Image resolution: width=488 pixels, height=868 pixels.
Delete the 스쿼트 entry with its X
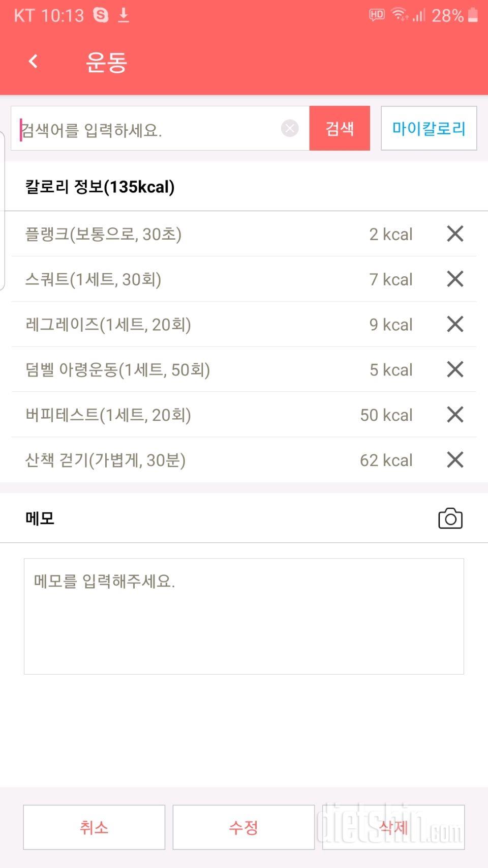pyautogui.click(x=455, y=279)
